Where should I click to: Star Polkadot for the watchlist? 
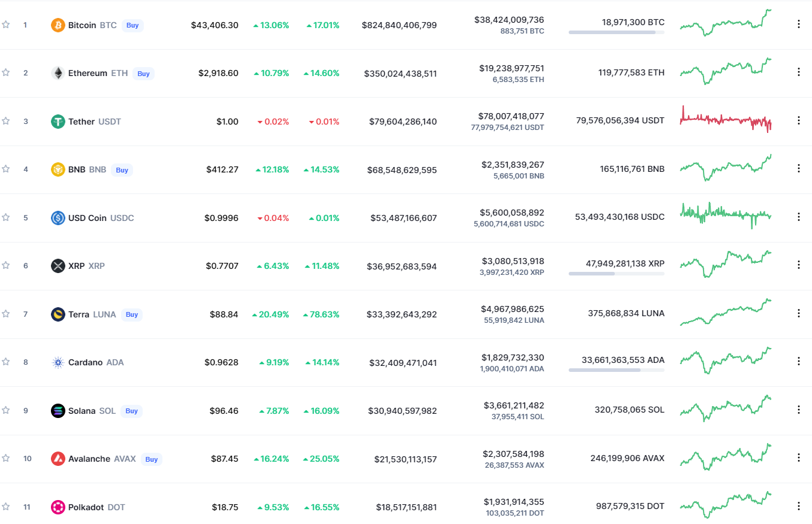click(6, 507)
